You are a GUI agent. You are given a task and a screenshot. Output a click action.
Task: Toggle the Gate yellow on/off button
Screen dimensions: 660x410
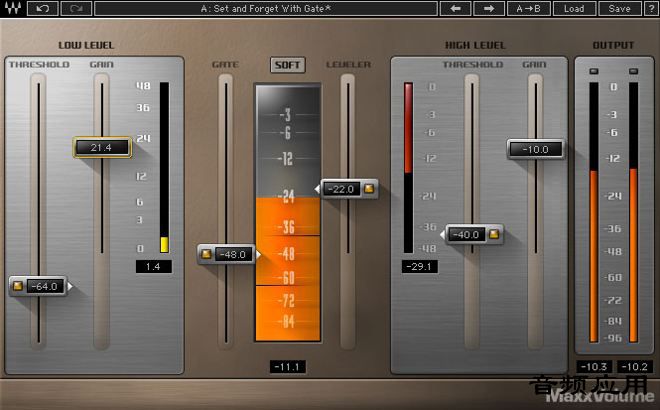coord(206,254)
